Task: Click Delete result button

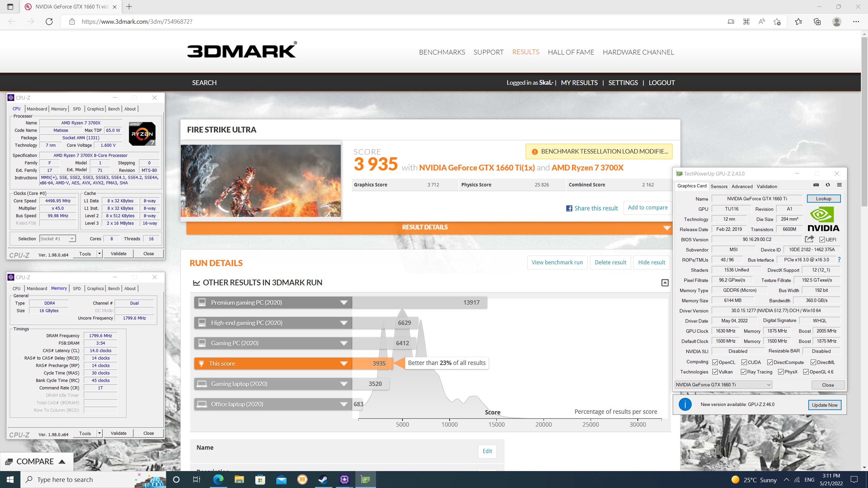Action: coord(611,262)
